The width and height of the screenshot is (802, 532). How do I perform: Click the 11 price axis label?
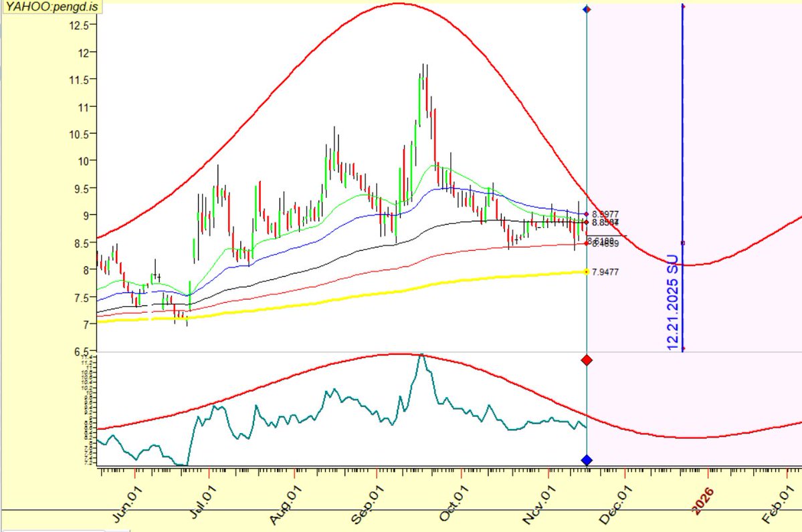[x=84, y=107]
